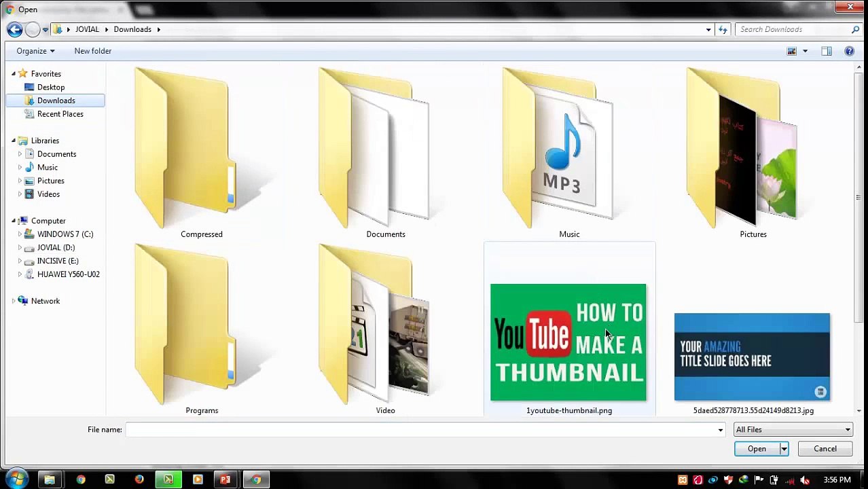868x489 pixels.
Task: Select Desktop under Favorites
Action: 51,87
